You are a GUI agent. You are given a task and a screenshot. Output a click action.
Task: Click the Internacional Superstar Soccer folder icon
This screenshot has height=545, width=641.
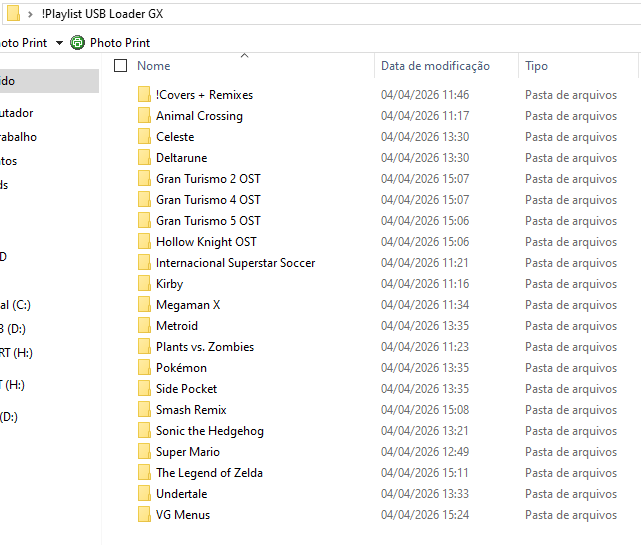144,262
